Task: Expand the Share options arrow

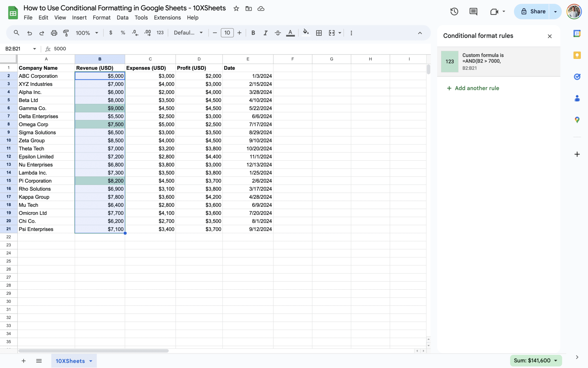Action: click(555, 12)
